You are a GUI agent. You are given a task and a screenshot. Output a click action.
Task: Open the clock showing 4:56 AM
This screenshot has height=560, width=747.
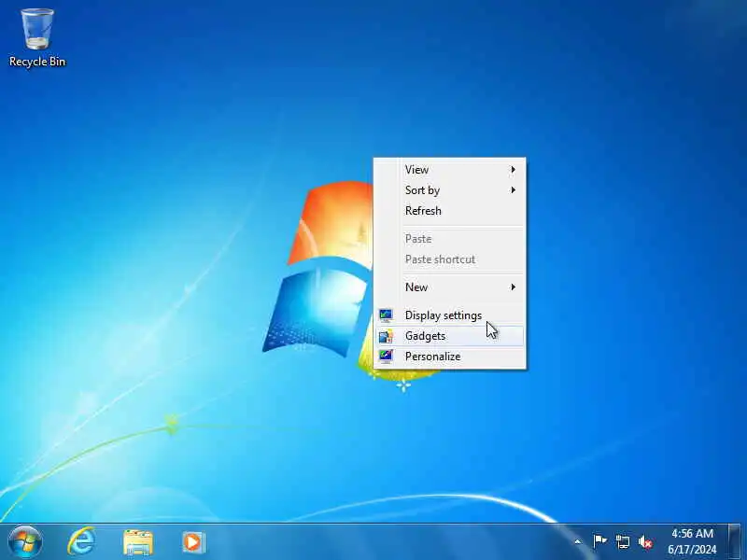[x=692, y=533]
